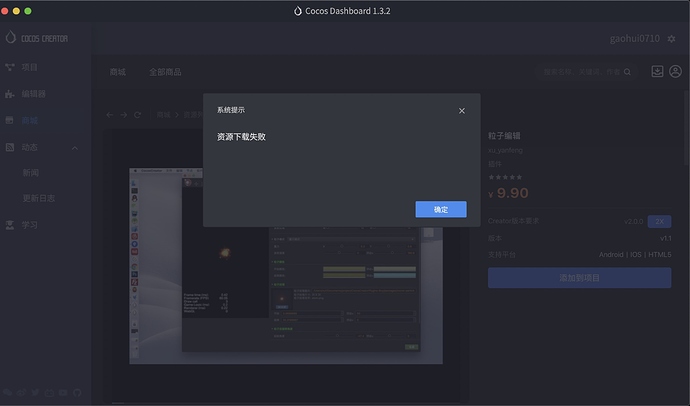
Task: Collapse the 动态 submenu chevron
Action: (75, 148)
